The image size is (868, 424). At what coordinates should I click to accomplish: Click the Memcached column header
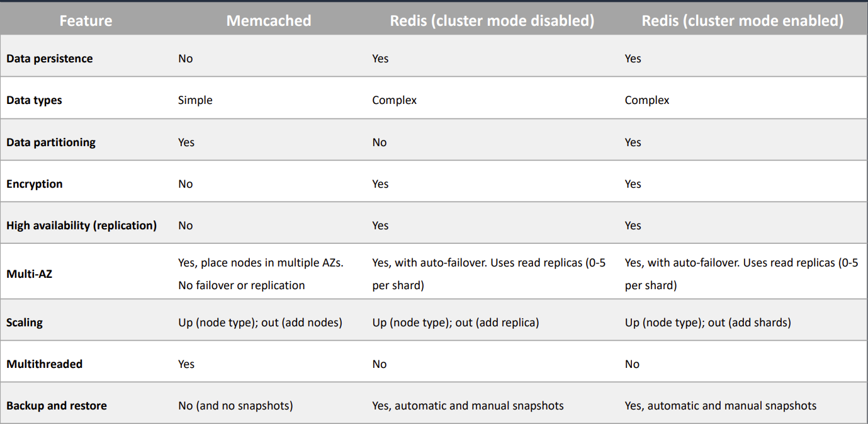[269, 21]
